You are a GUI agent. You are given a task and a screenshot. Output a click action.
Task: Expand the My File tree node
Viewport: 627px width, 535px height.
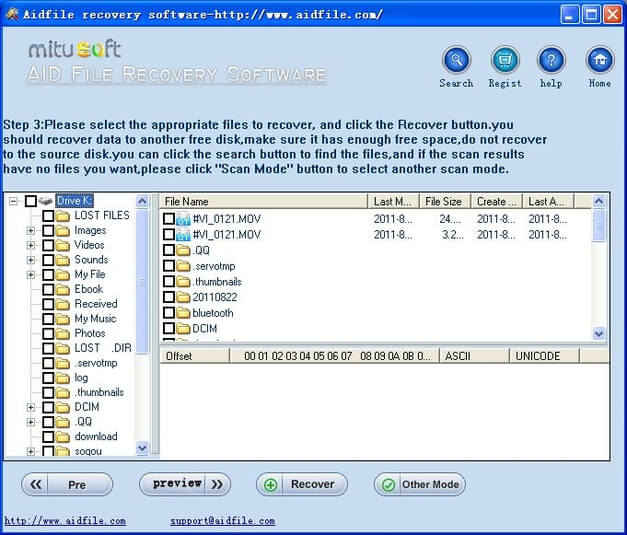31,274
